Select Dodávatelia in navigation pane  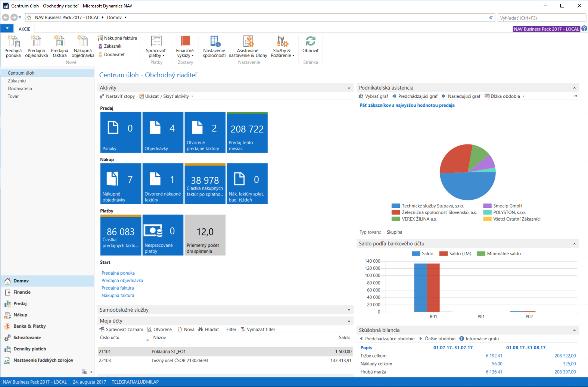click(x=20, y=88)
